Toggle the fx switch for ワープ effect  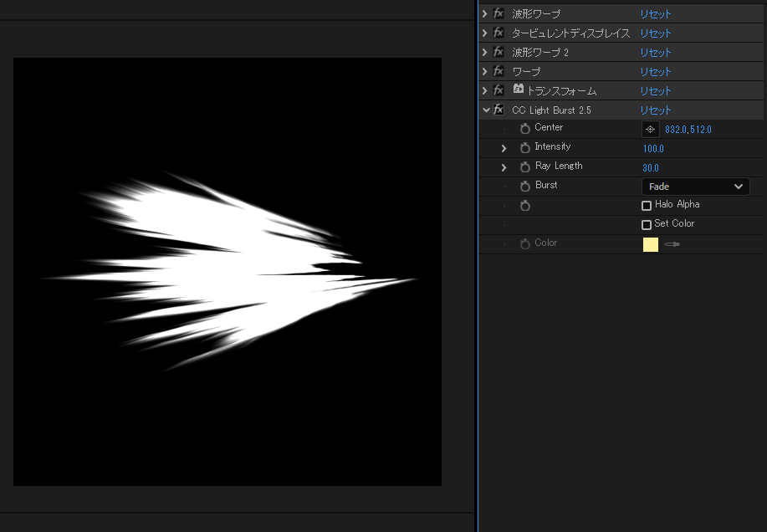(499, 72)
